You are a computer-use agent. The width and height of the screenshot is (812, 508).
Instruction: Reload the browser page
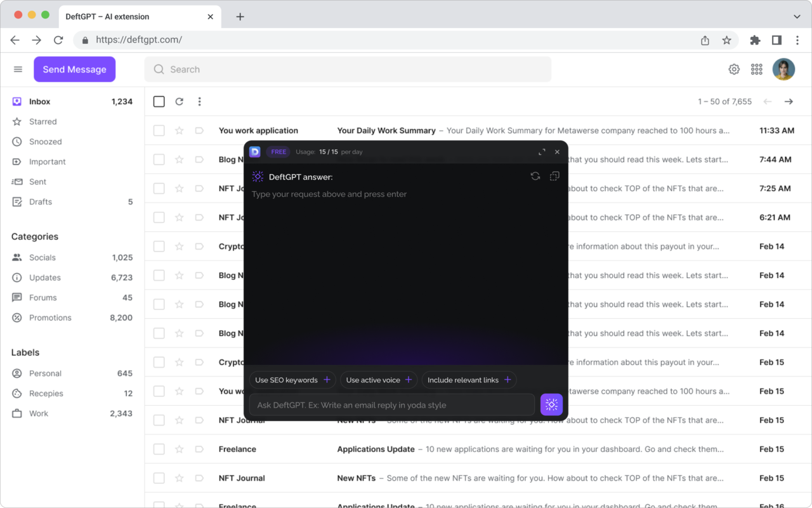click(x=58, y=40)
